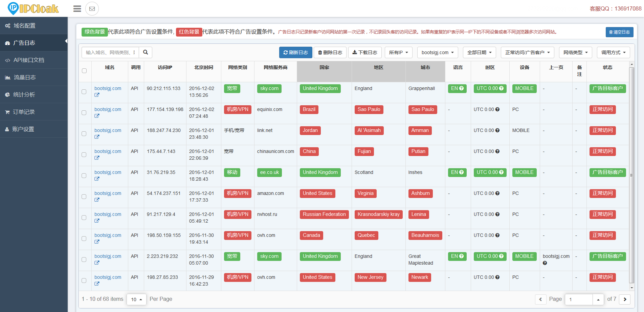The image size is (644, 312).
Task: Open the 正常访问/广告客户 filter dropdown
Action: pyautogui.click(x=528, y=52)
